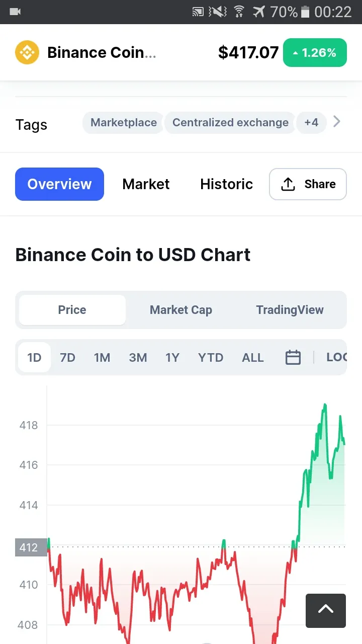Tap the Wi-Fi icon in status bar

[239, 12]
